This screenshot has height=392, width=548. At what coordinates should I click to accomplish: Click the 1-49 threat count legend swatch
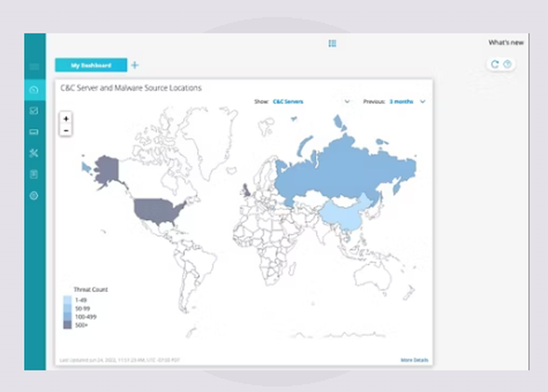67,300
